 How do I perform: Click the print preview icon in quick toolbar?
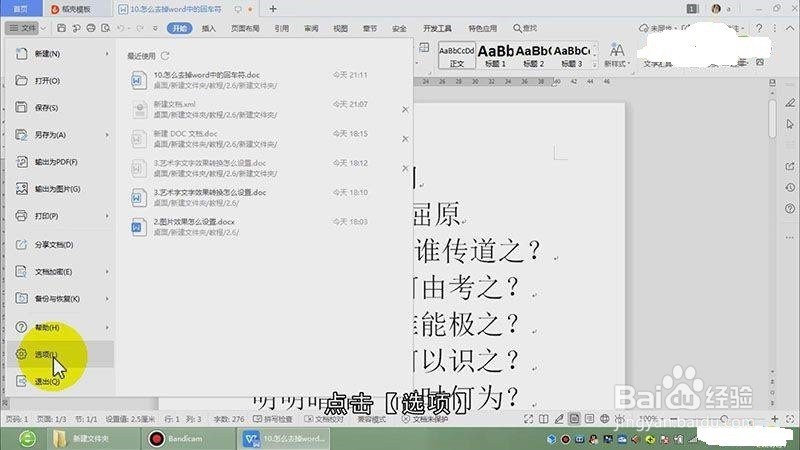(106, 28)
